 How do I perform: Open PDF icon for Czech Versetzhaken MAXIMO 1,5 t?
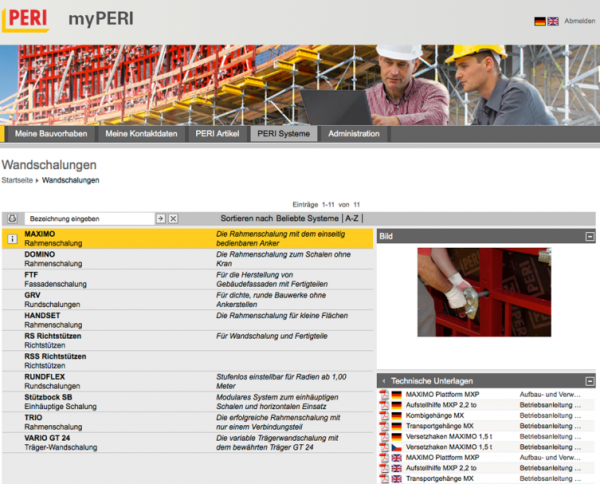pos(384,447)
